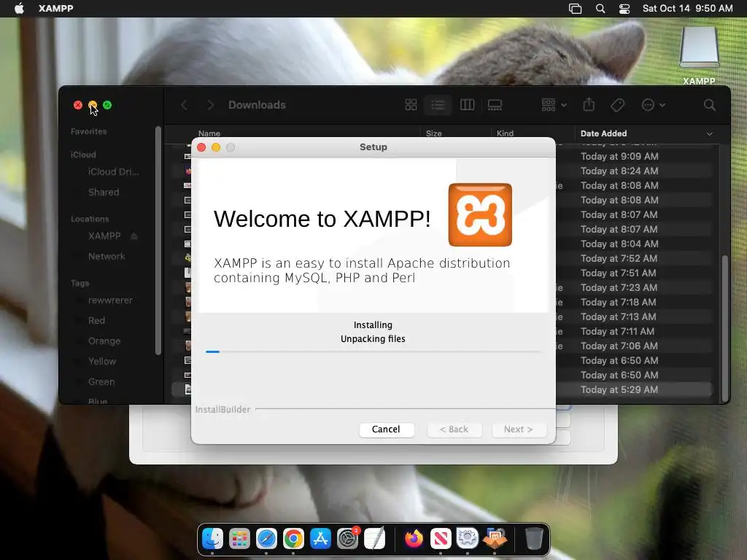Select Network in Finder sidebar
The image size is (747, 560).
point(107,257)
